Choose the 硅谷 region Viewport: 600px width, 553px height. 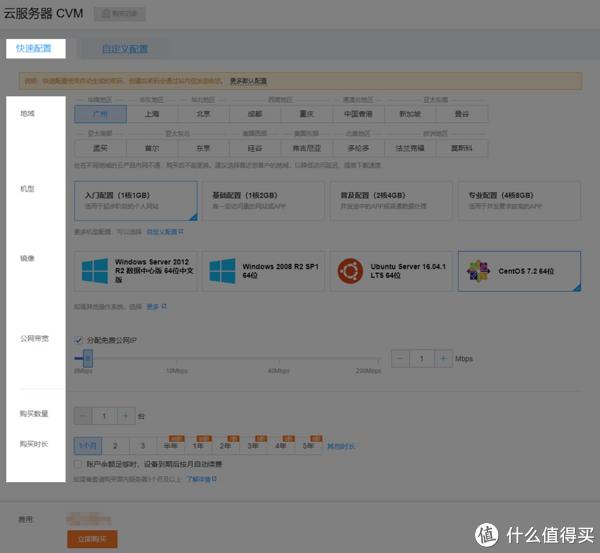(x=255, y=148)
